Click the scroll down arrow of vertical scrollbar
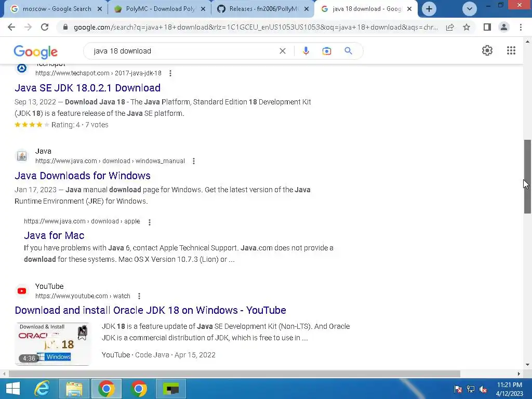Screen dimensions: 532x399 527,365
